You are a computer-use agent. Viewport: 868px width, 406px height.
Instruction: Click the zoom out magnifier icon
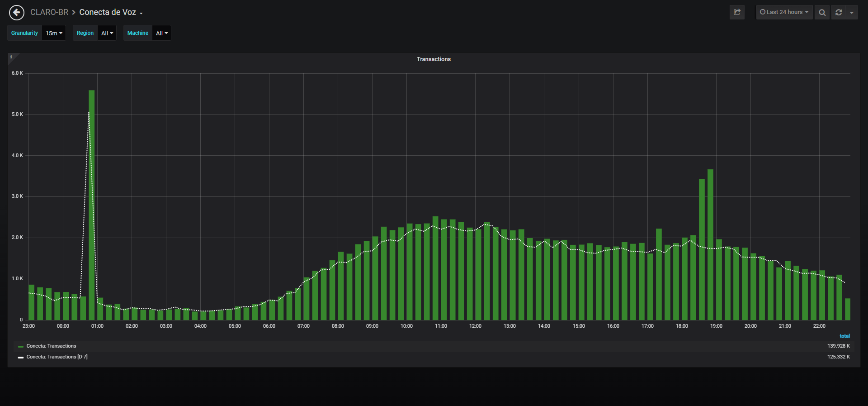click(x=822, y=12)
